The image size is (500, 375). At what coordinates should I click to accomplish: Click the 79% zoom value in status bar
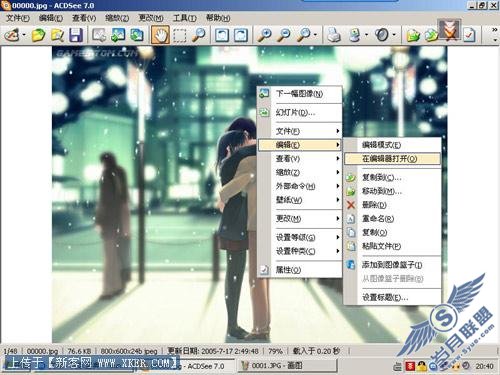tap(275, 351)
